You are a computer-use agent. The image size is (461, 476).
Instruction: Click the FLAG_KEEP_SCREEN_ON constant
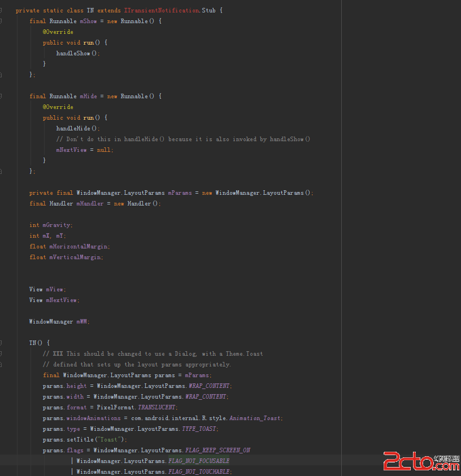point(218,450)
